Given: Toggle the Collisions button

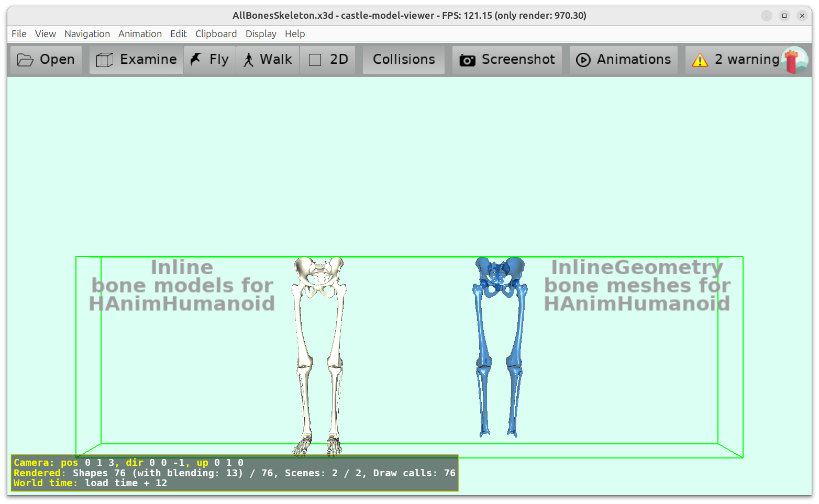Looking at the screenshot, I should (x=403, y=60).
